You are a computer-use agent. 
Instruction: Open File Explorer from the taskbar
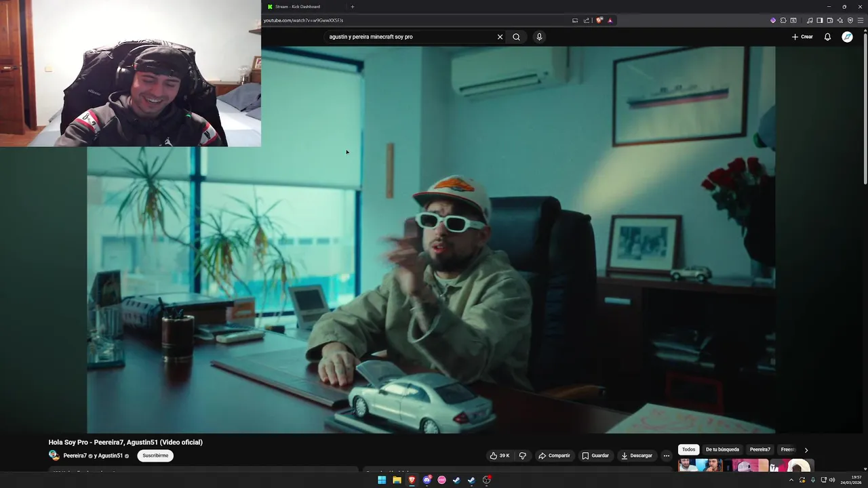pos(397,480)
